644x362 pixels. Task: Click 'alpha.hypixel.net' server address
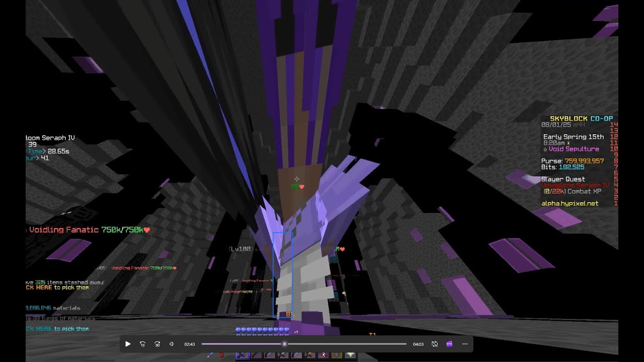[x=570, y=203]
